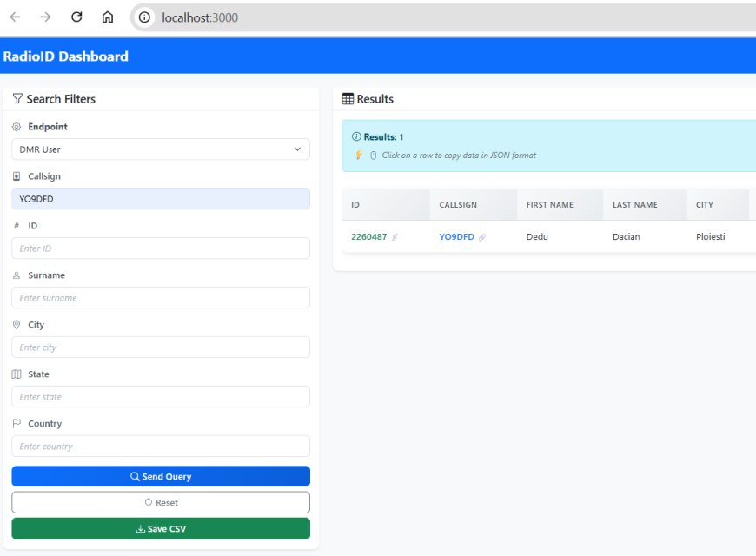Go back with the browser back arrow

[x=15, y=17]
